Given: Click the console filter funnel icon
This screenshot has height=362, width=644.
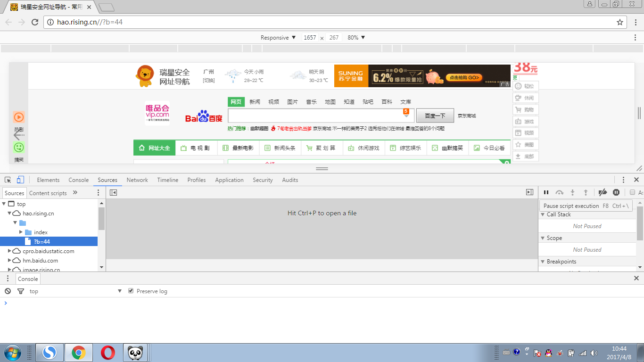Looking at the screenshot, I should pos(21,291).
